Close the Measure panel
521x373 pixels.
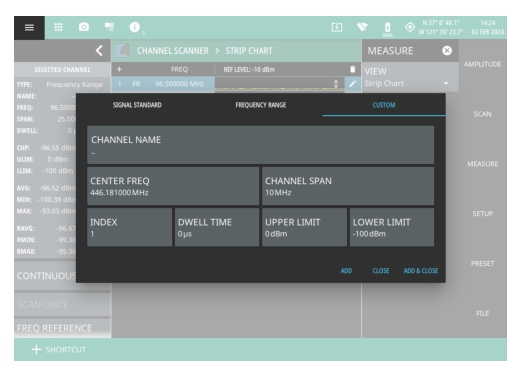447,50
